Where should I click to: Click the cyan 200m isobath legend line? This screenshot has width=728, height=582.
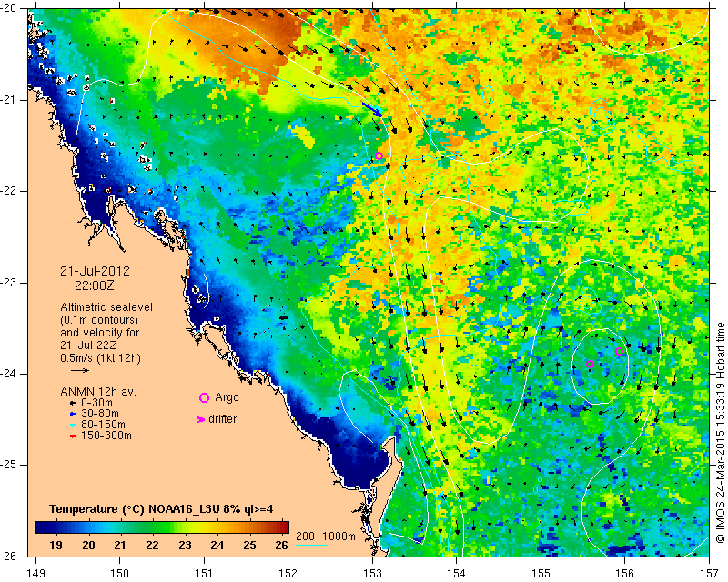(311, 545)
